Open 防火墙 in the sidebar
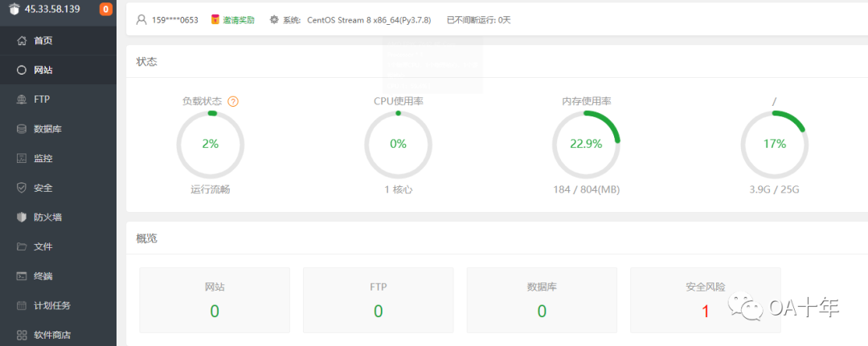Screen dimensions: 868x346 click(58, 218)
